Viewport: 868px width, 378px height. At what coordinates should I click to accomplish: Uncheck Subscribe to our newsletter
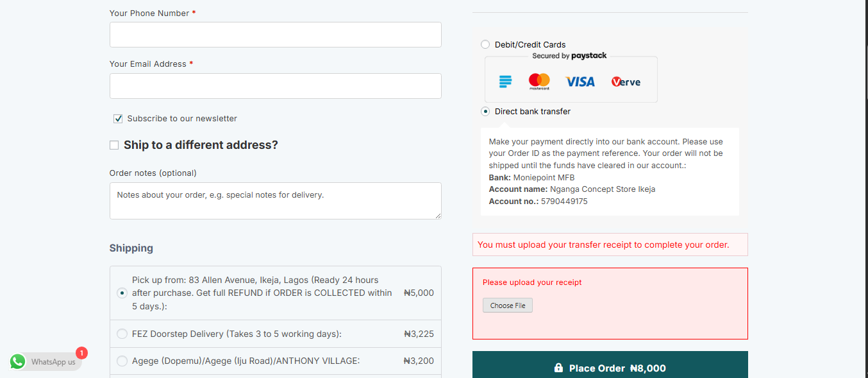(x=118, y=119)
